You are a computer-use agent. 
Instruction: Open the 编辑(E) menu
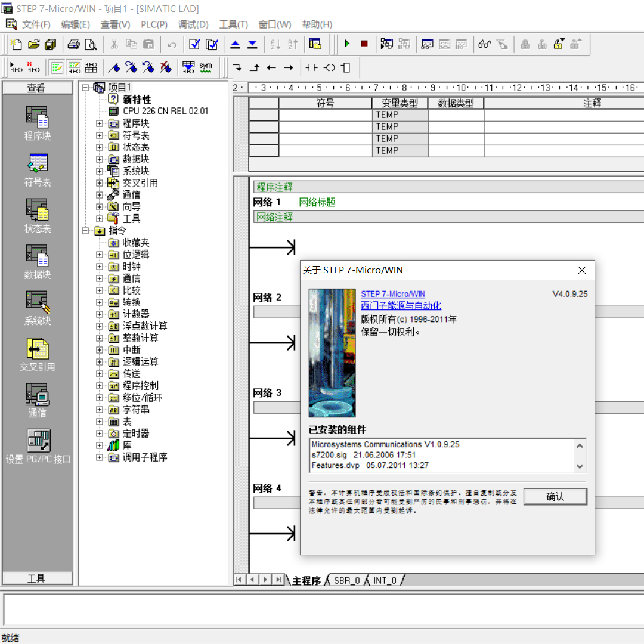coord(76,24)
